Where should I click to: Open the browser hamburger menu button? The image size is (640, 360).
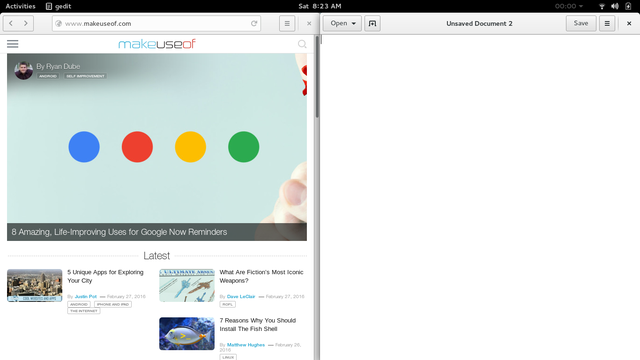[287, 23]
